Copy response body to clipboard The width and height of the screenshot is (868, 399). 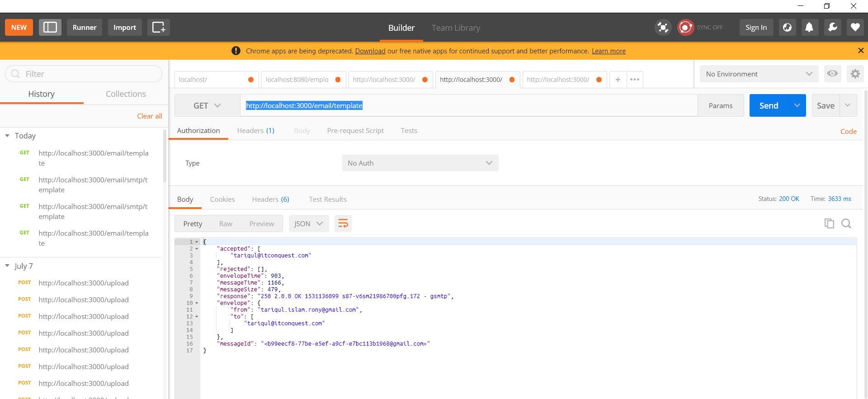coord(829,223)
